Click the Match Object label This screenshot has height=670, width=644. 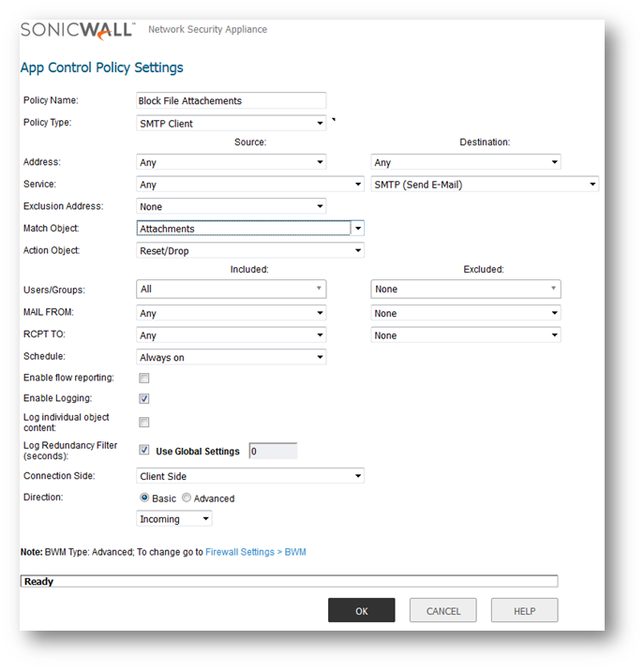51,229
